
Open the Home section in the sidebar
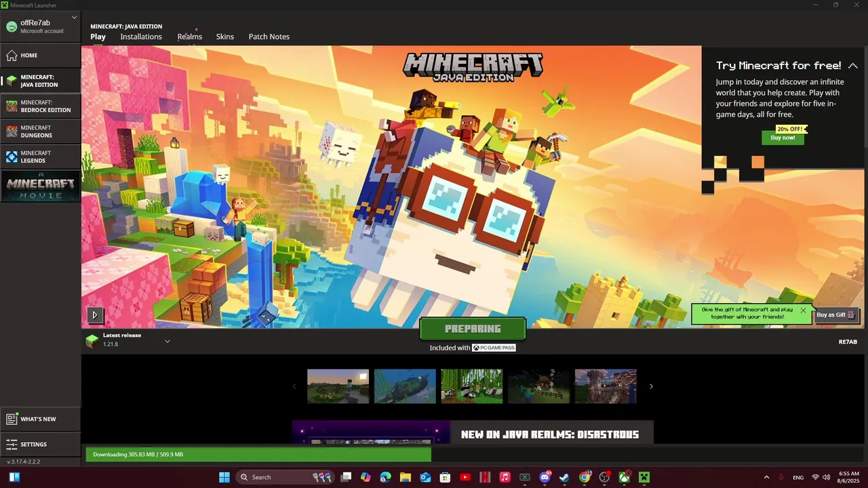[x=40, y=55]
